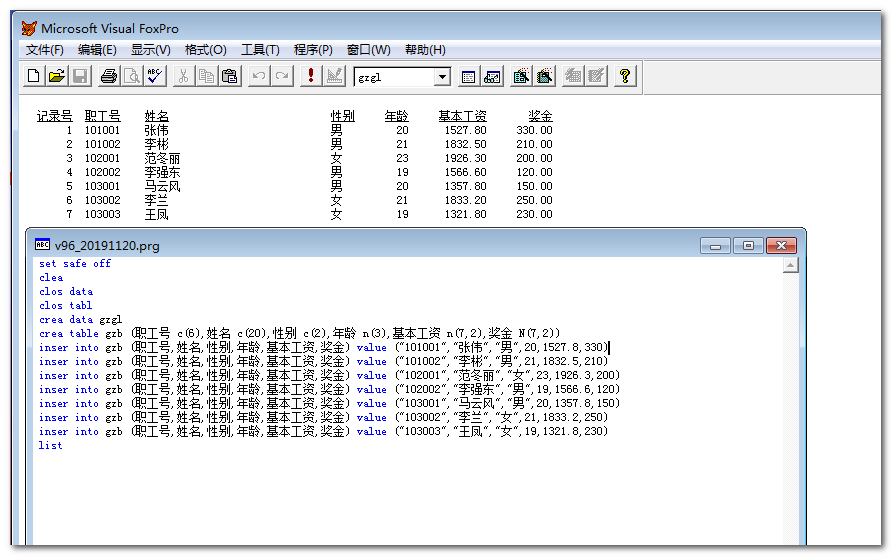Image resolution: width=892 pixels, height=556 pixels.
Task: Click the AutoReport wizard icon
Action: point(596,76)
